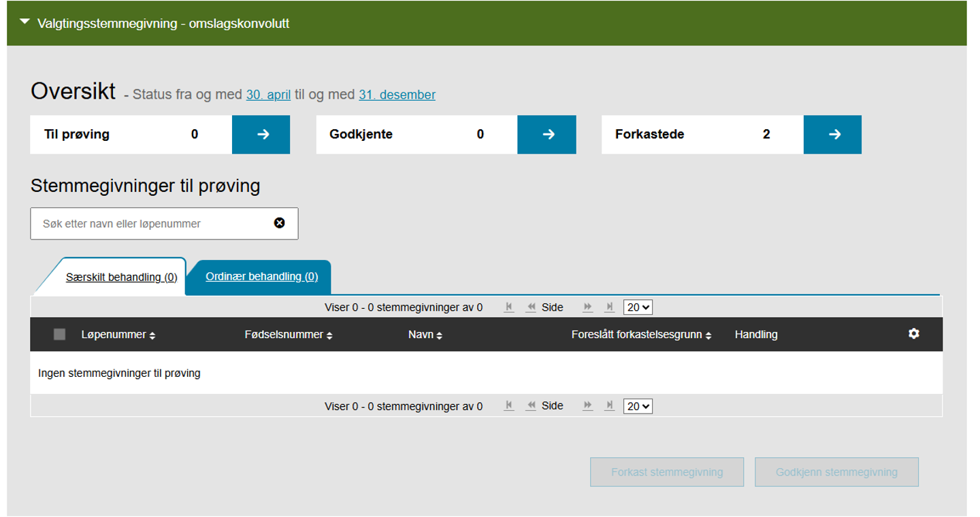The height and width of the screenshot is (517, 980).
Task: Go to first page in top pager
Action: (509, 307)
